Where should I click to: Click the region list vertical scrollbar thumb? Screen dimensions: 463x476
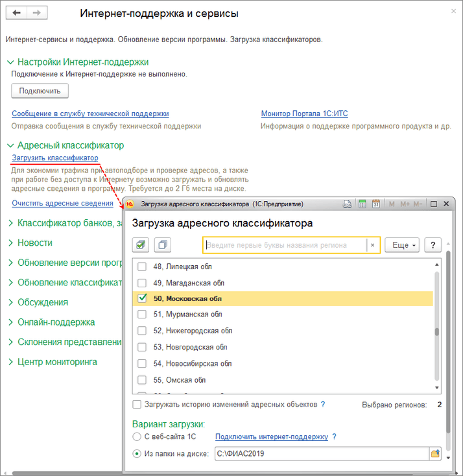(x=437, y=332)
